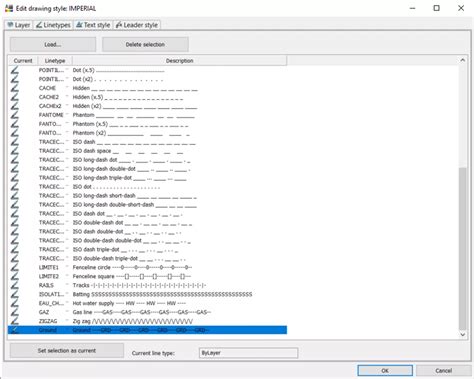474x379 pixels.
Task: Click the icon in the RAILS row
Action: (x=14, y=286)
